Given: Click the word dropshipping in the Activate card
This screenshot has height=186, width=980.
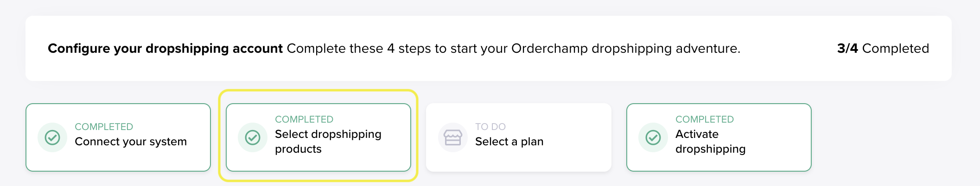Looking at the screenshot, I should click(x=710, y=149).
